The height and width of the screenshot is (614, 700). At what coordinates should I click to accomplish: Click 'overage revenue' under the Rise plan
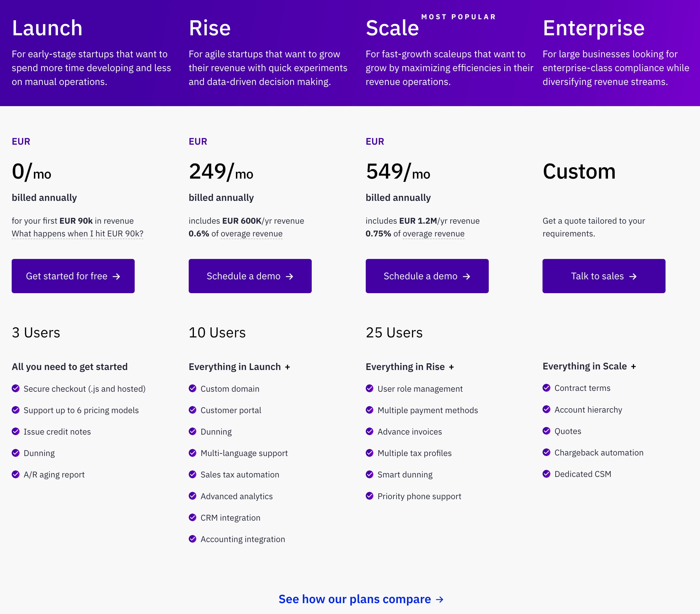pos(252,233)
